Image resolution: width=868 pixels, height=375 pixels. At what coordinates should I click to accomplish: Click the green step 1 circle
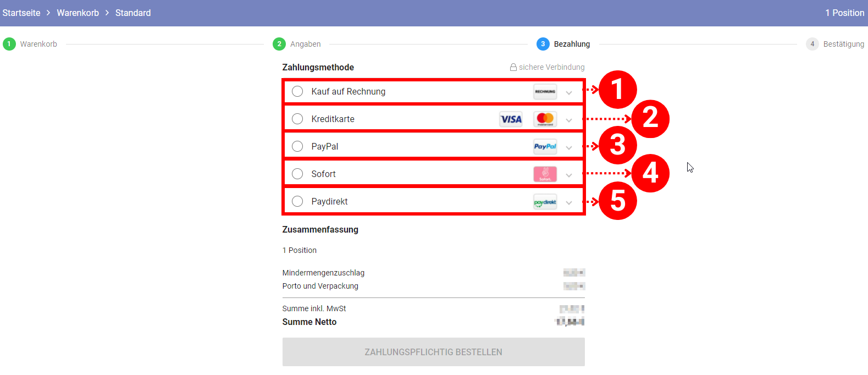point(9,44)
